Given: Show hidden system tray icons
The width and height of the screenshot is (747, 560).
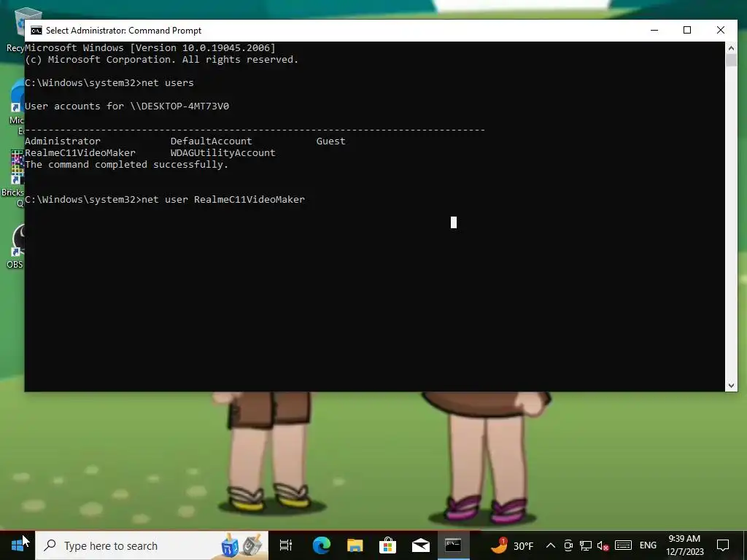Looking at the screenshot, I should coord(550,545).
